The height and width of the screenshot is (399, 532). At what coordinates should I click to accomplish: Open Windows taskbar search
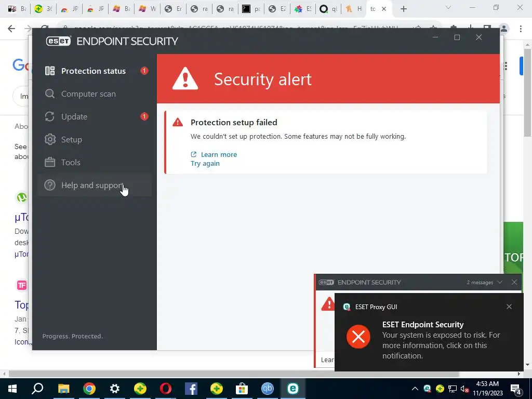(37, 389)
